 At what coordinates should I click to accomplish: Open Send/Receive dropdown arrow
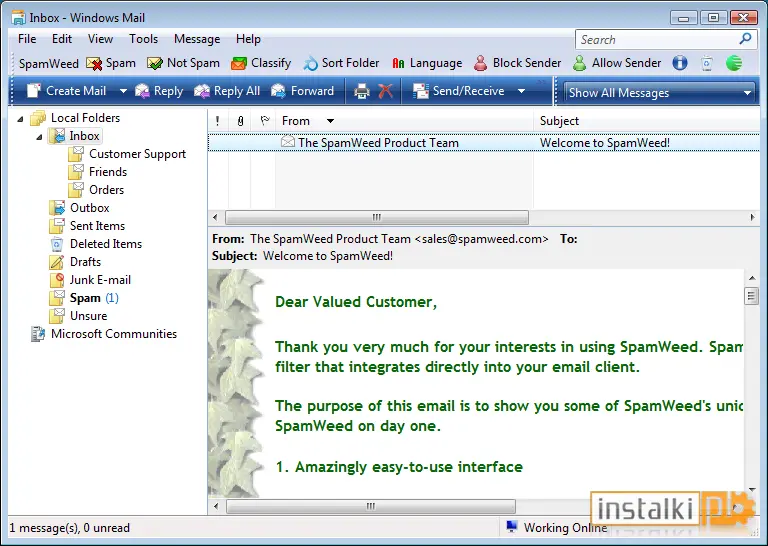pos(521,91)
